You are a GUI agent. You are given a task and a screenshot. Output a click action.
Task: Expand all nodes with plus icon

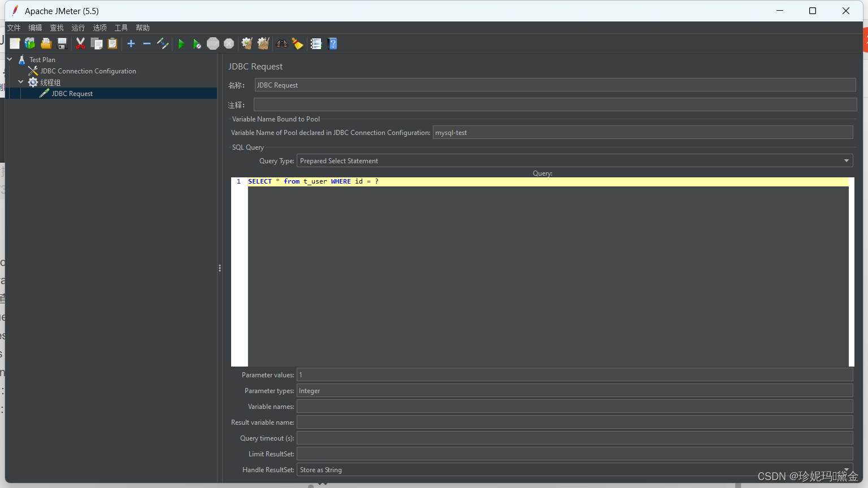pos(131,43)
